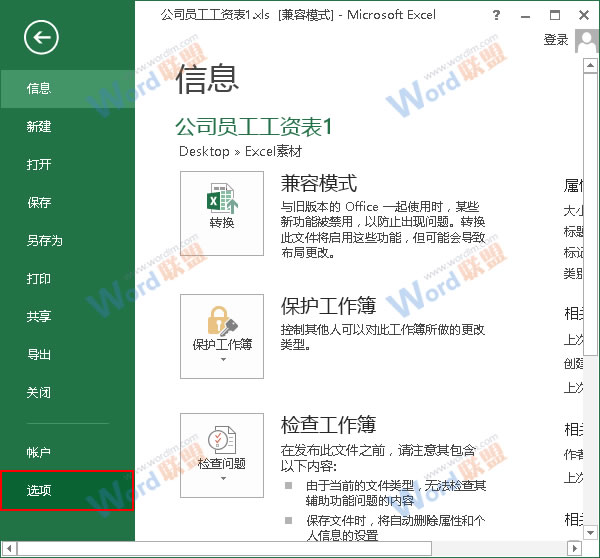Click the Excel素材 folder path text
600x558 pixels.
tap(273, 152)
